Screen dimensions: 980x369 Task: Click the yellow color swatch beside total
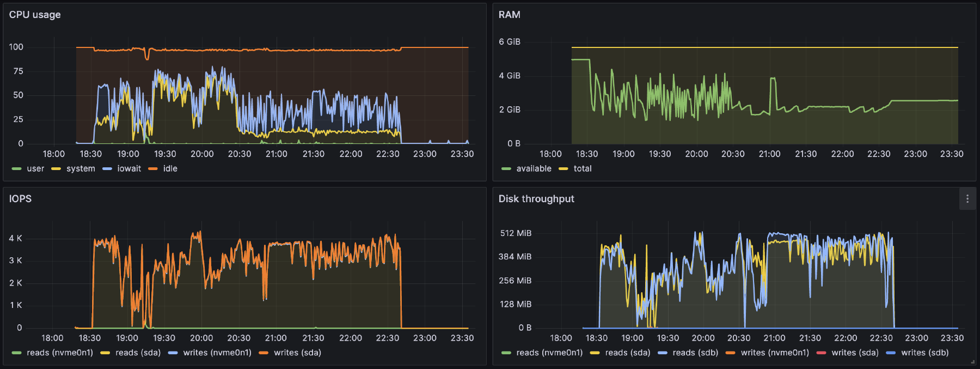(x=563, y=168)
